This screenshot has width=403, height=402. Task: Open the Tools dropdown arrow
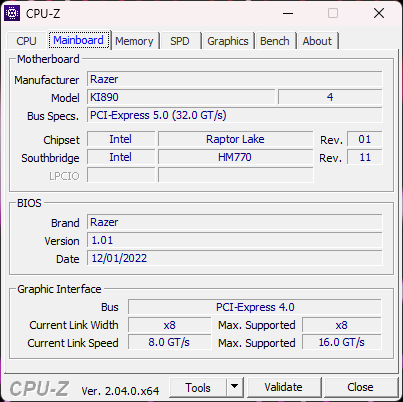click(235, 387)
